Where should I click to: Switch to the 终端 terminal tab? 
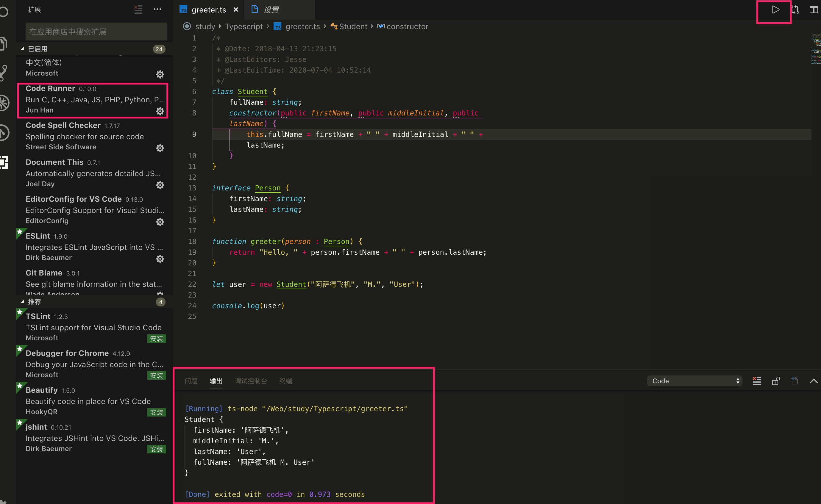point(285,381)
